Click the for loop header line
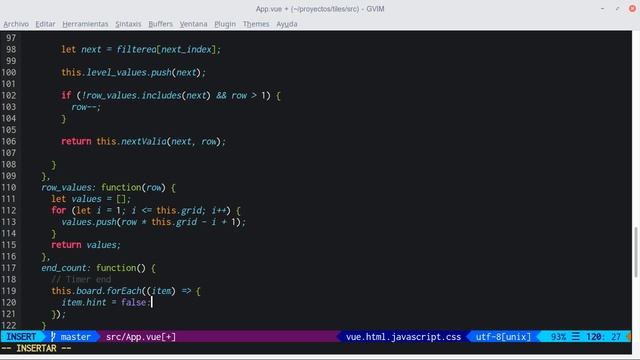Screen dimensions: 640x360 click(146, 210)
